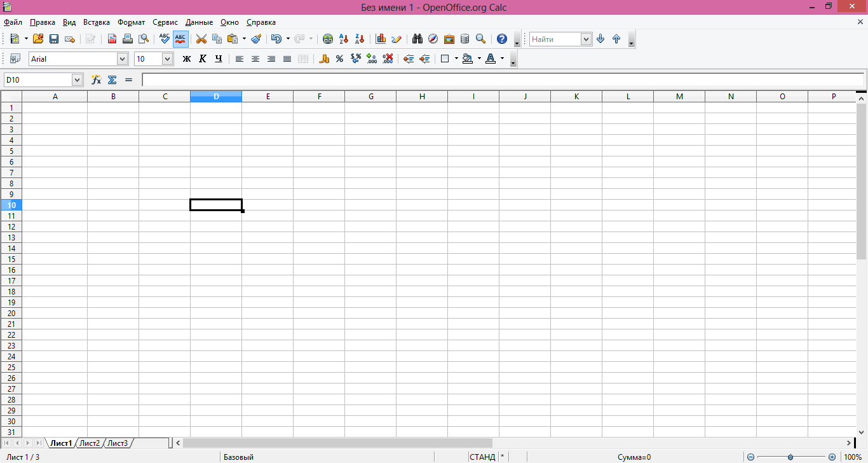
Task: Open the Gallery
Action: (449, 39)
